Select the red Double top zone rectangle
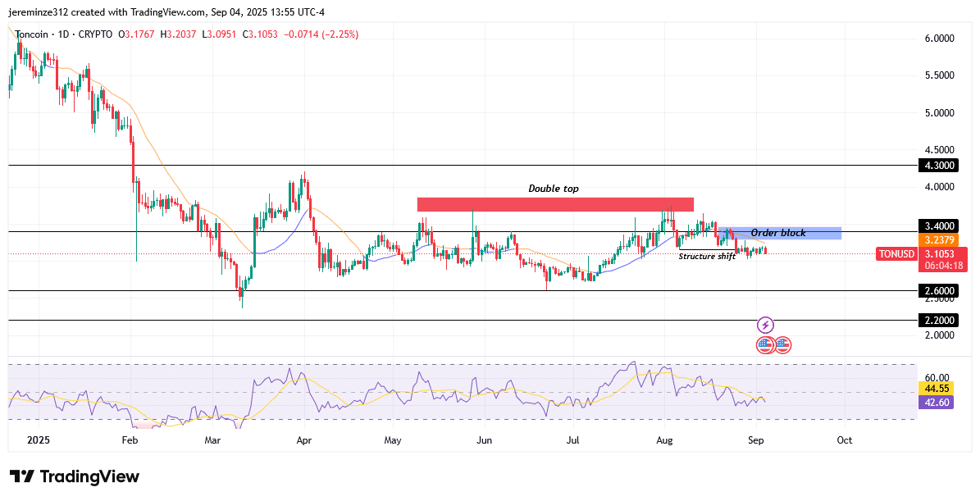This screenshot has width=980, height=501. pyautogui.click(x=555, y=204)
